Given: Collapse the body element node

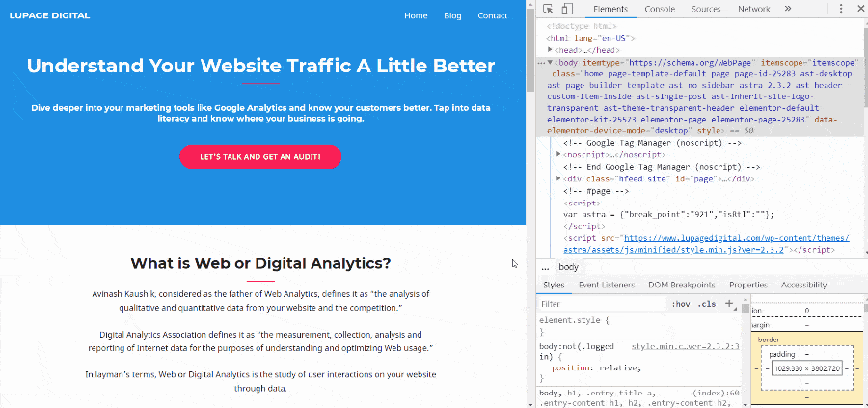Looking at the screenshot, I should (550, 63).
